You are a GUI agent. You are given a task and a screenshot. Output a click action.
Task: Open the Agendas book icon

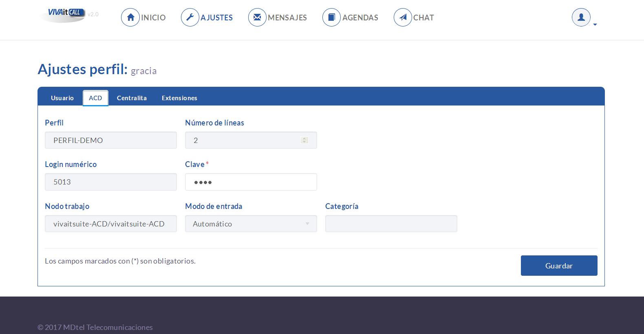click(x=331, y=18)
